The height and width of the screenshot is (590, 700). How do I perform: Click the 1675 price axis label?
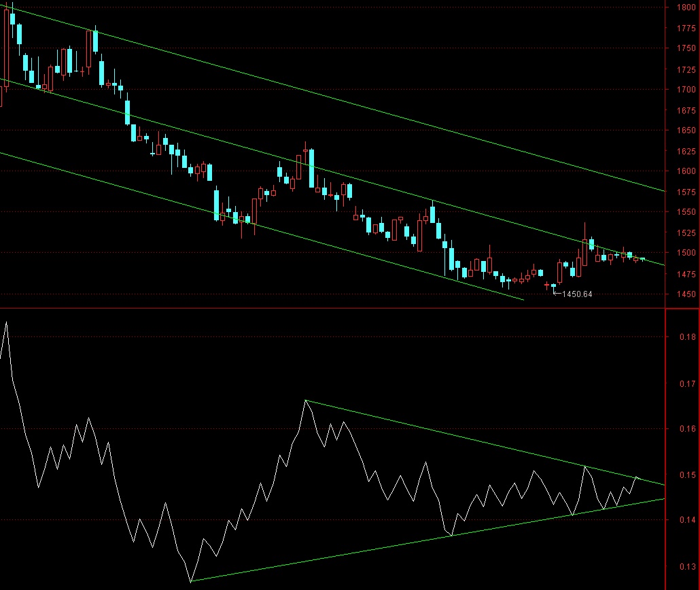tap(686, 110)
